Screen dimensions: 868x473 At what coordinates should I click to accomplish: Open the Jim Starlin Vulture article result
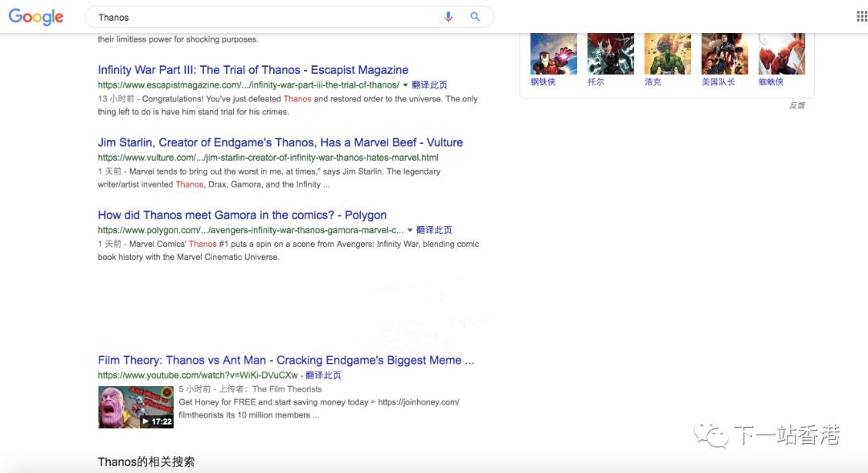[x=280, y=142]
